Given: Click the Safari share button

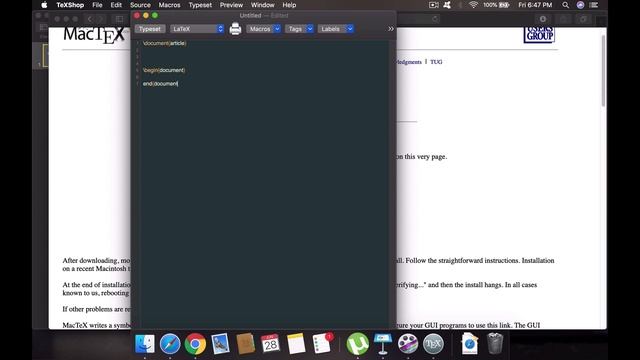Looking at the screenshot, I should [564, 19].
